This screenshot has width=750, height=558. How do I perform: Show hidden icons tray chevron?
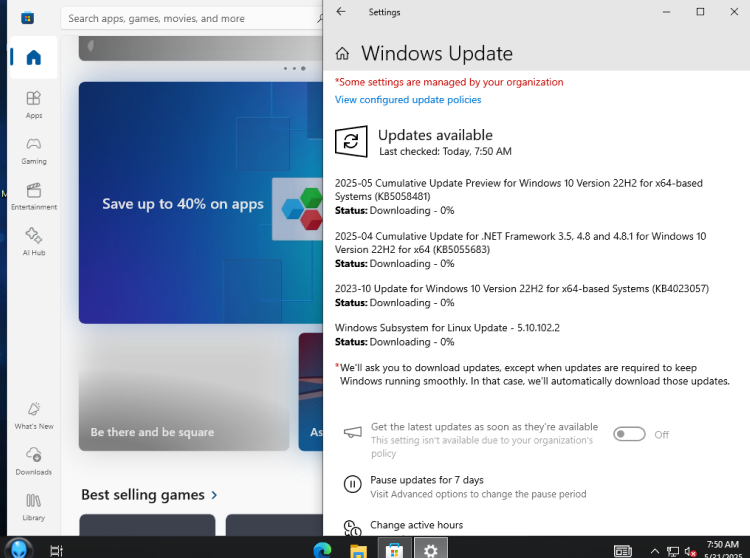coord(655,551)
